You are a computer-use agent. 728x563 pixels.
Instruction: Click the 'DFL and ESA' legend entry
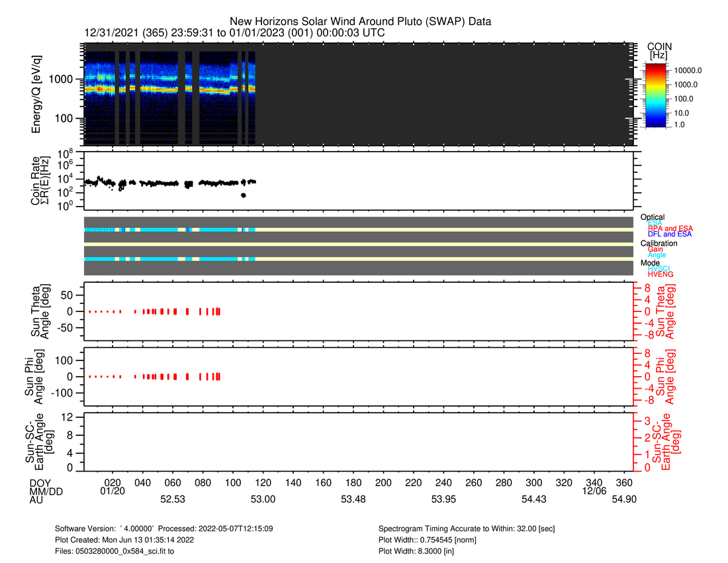tap(670, 234)
